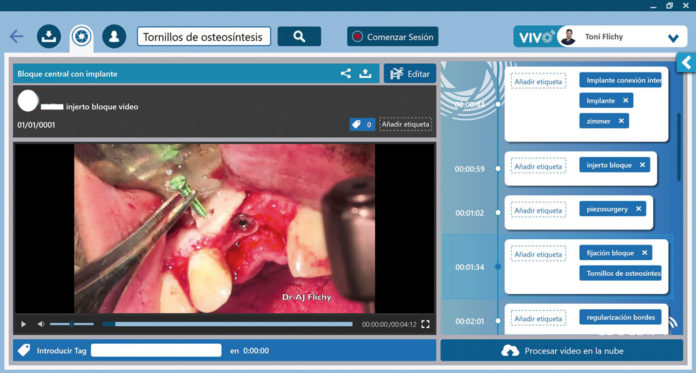The image size is (696, 373).
Task: Start session with Comenzar Sesión button
Action: pos(393,36)
